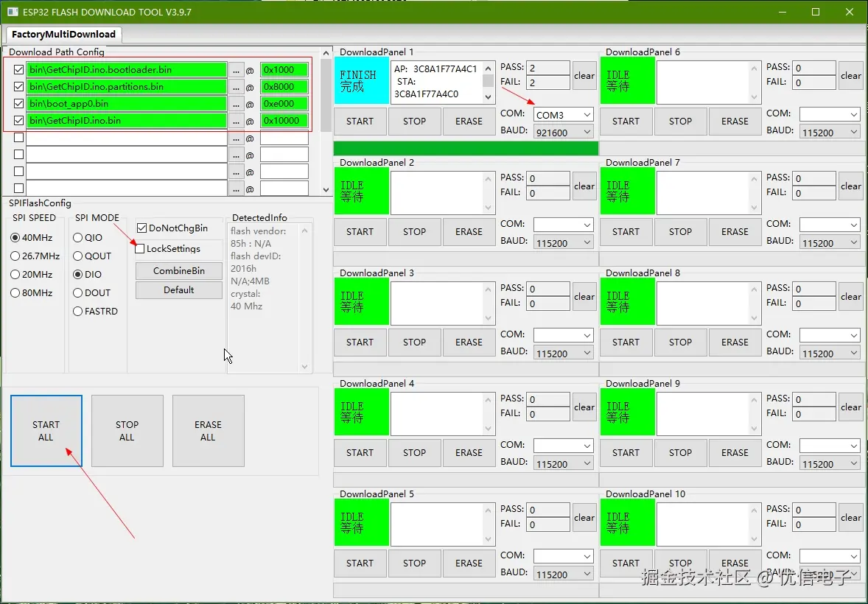Select the bin\boot_app0.bin path field
The height and width of the screenshot is (604, 868).
click(x=127, y=104)
